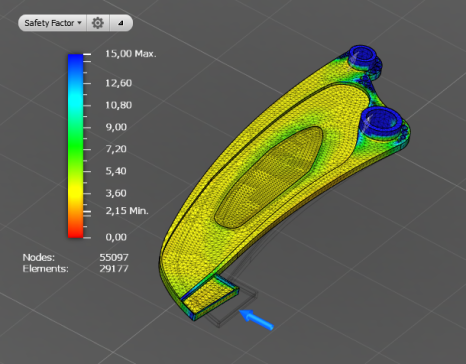Select the oval recessed pocket on part

[x=269, y=177]
